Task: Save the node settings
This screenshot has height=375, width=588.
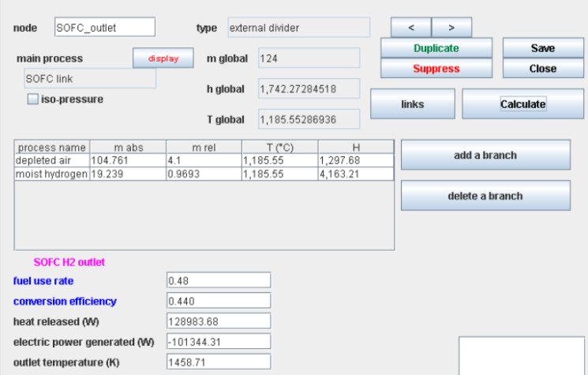Action: pos(542,48)
